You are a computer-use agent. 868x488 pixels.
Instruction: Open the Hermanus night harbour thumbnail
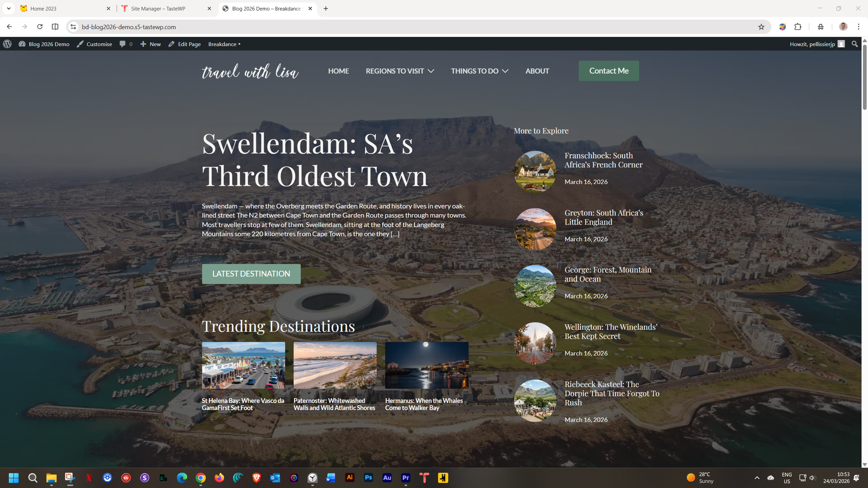click(427, 365)
